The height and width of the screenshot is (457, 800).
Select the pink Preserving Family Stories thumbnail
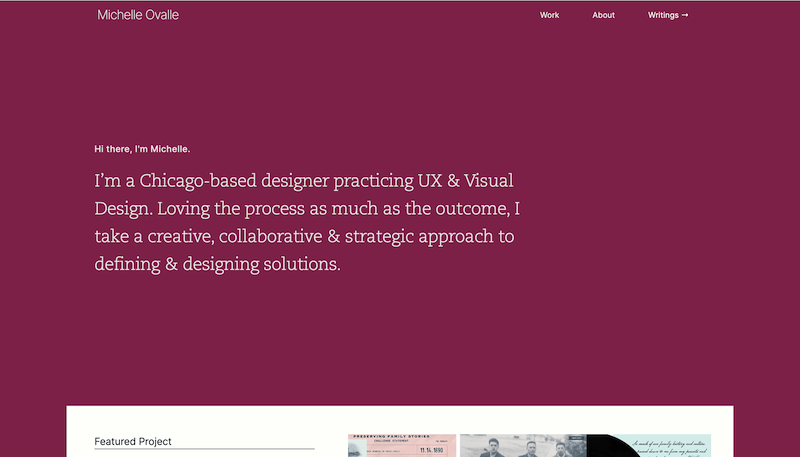coord(402,446)
